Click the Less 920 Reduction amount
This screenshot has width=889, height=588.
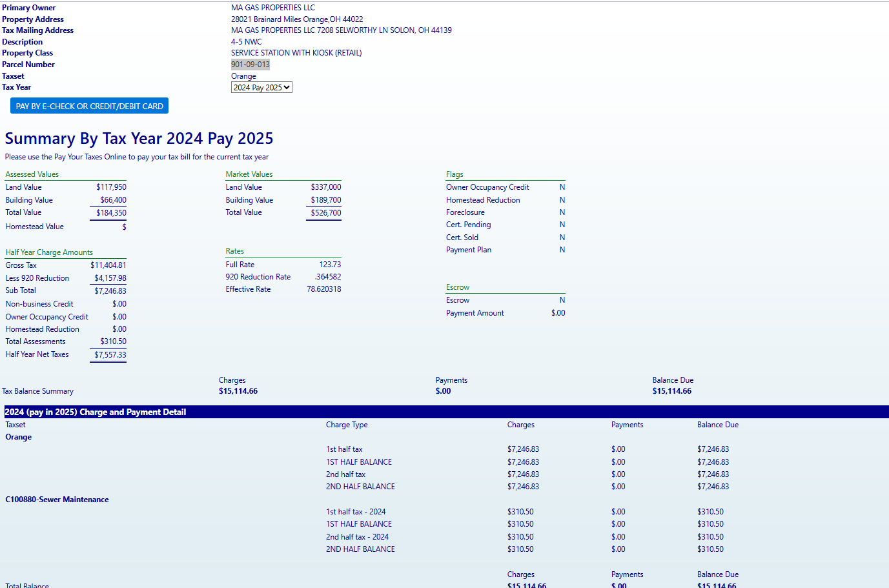coord(110,278)
